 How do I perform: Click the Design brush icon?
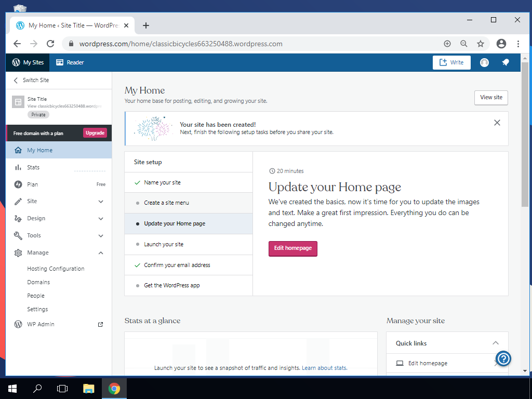pos(18,219)
